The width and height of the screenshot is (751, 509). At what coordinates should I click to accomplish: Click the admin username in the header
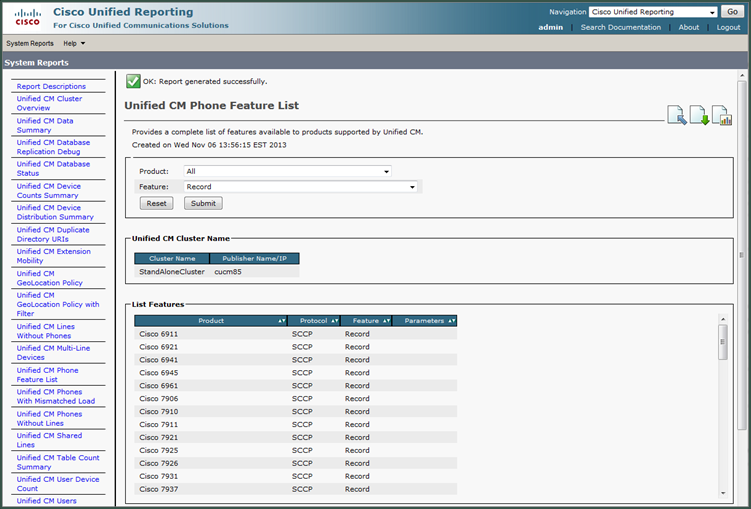[550, 27]
